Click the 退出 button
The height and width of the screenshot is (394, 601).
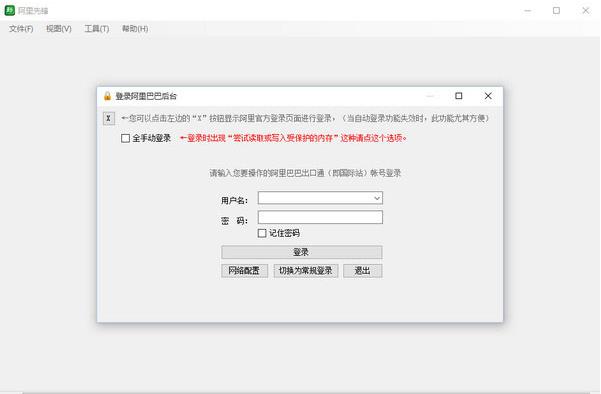coord(363,271)
